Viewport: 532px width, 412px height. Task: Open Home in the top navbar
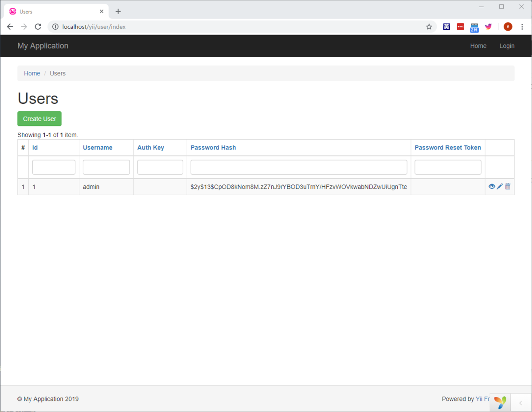click(478, 46)
